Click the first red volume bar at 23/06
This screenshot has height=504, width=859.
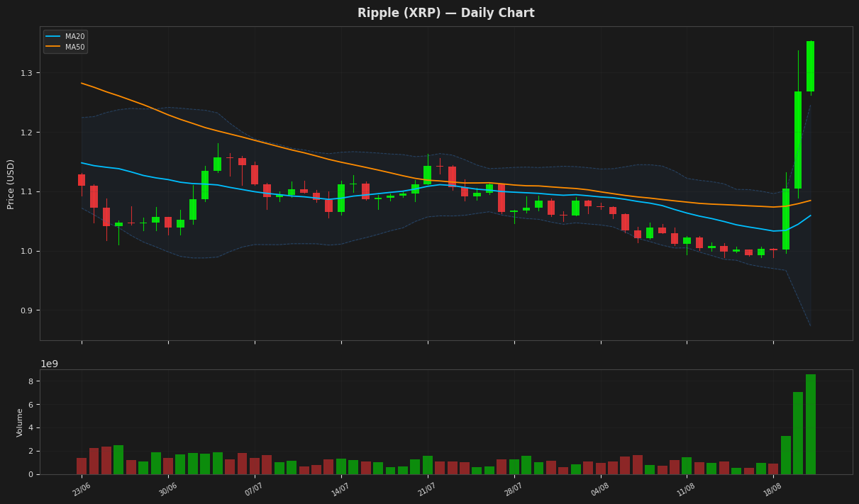82,466
